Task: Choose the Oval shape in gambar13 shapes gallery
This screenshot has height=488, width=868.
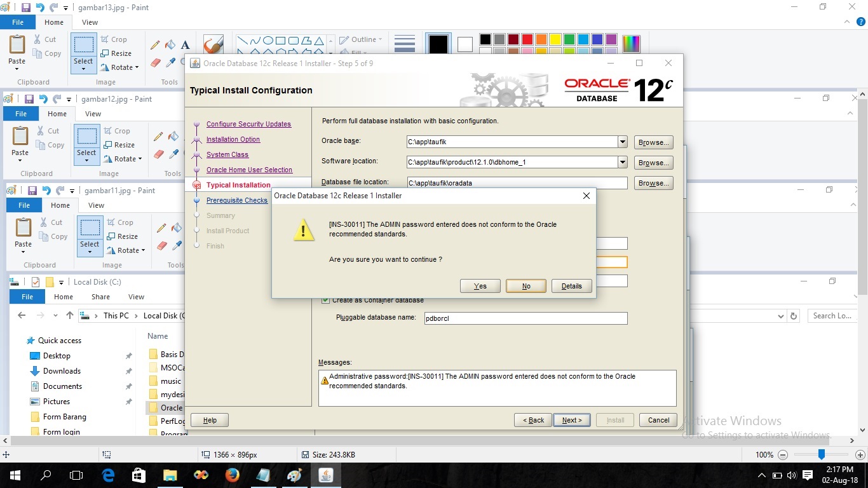Action: pos(268,40)
